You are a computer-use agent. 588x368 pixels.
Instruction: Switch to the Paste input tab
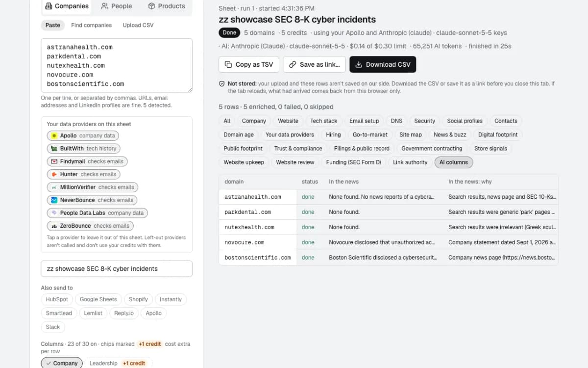click(53, 25)
